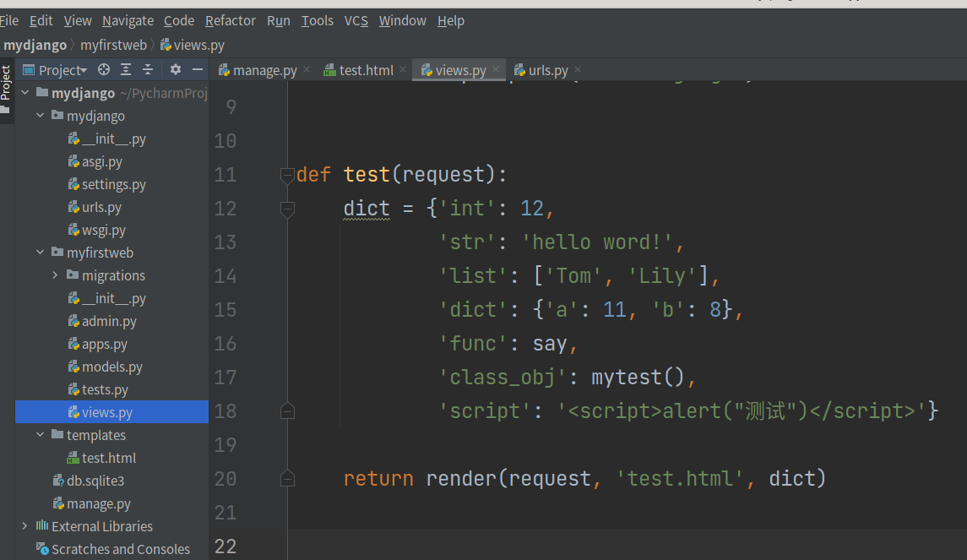Click the Expand All icon in Project toolbar
The width and height of the screenshot is (967, 560).
(126, 70)
